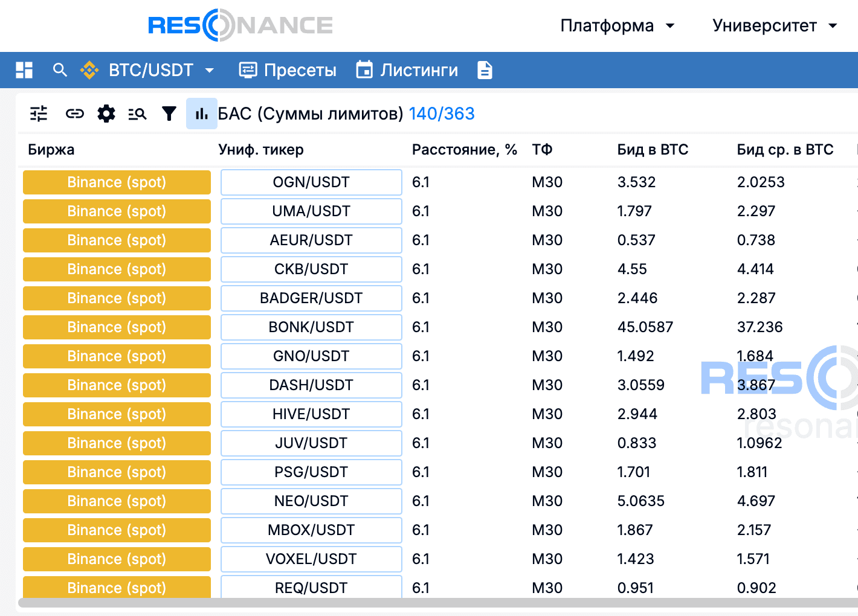Click the Presets monitor icon

[248, 70]
